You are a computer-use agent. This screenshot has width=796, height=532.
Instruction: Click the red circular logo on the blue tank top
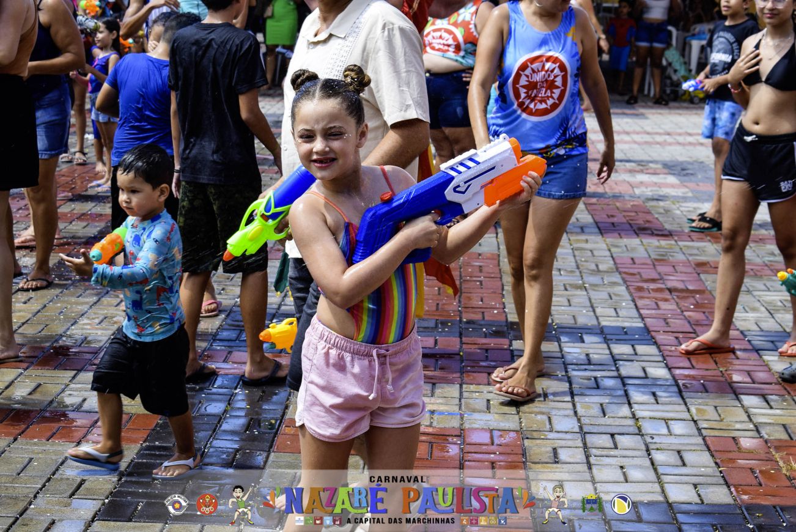point(540,85)
